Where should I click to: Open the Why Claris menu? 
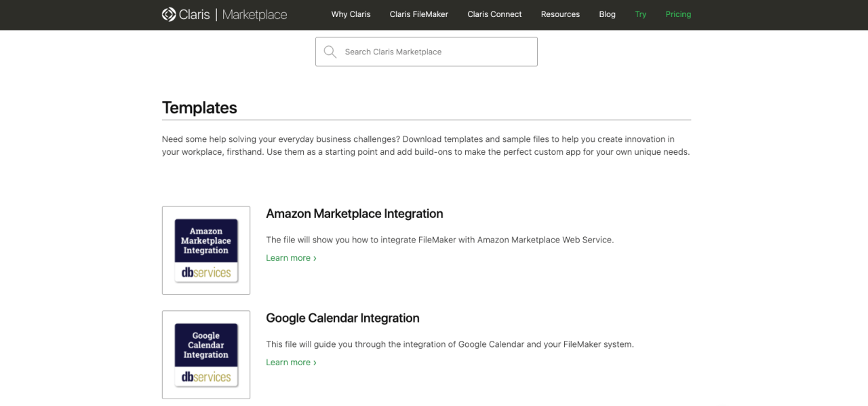[x=351, y=14]
